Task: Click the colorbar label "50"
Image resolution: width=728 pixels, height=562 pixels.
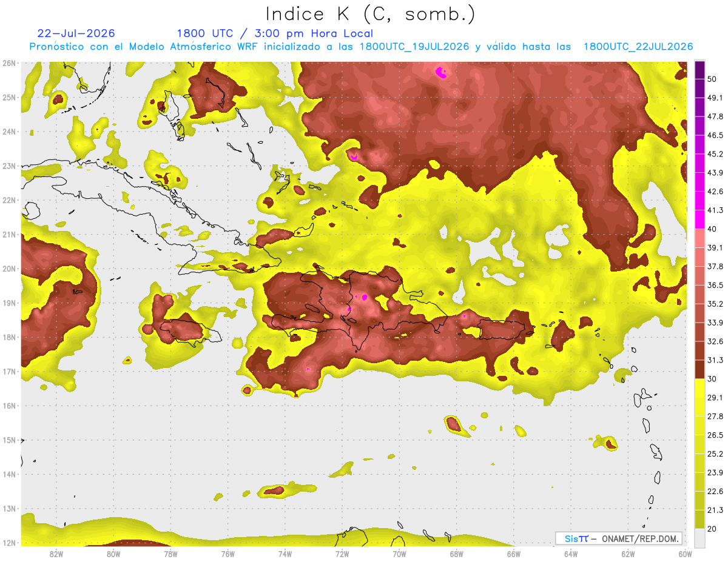Action: [712, 79]
